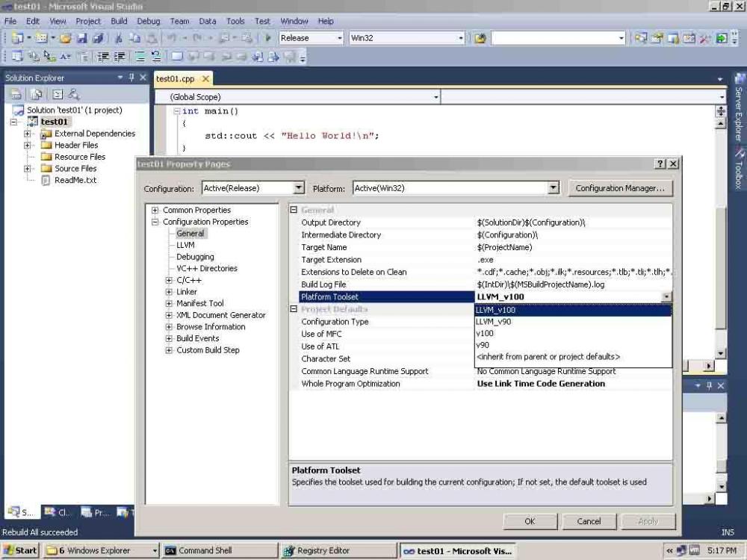747x560 pixels.
Task: Expand the Linker properties node
Action: pos(169,292)
